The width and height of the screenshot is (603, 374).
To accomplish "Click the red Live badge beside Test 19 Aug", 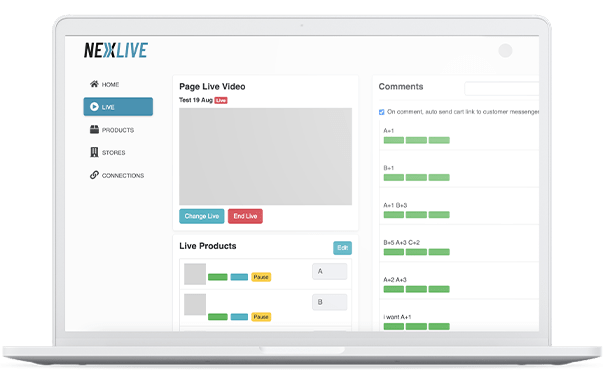I will [221, 100].
